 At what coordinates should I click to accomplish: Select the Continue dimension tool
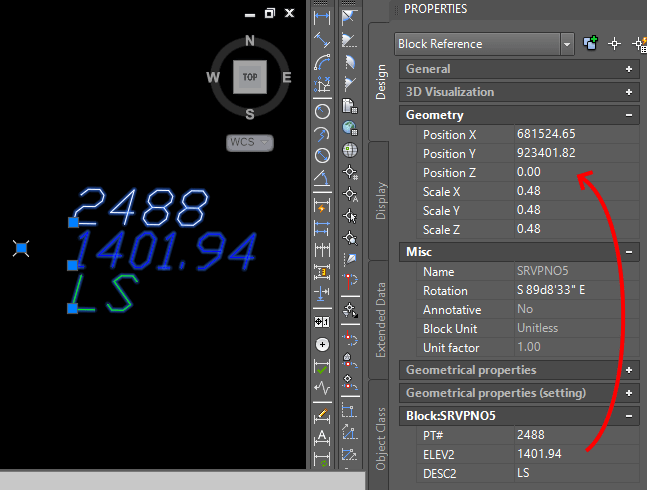322,250
